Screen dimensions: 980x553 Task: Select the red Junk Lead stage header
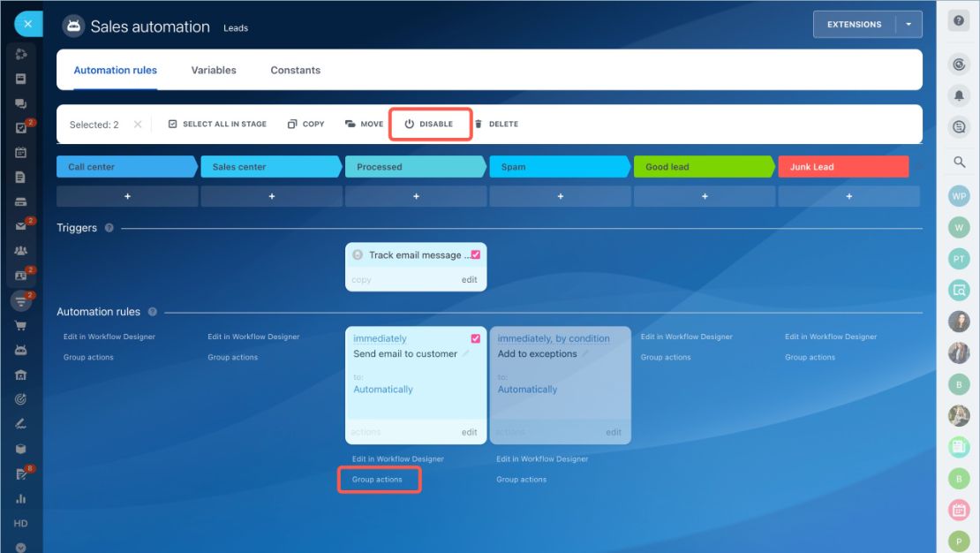pyautogui.click(x=843, y=167)
